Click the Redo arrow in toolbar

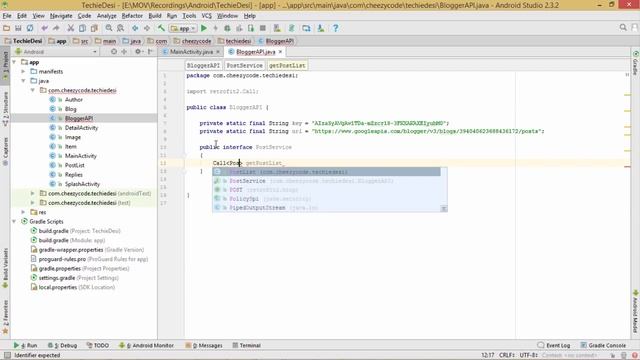point(56,28)
